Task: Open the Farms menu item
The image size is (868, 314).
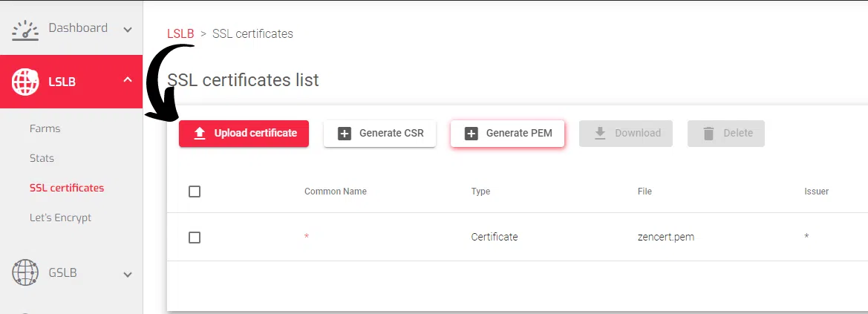Action: pos(45,128)
